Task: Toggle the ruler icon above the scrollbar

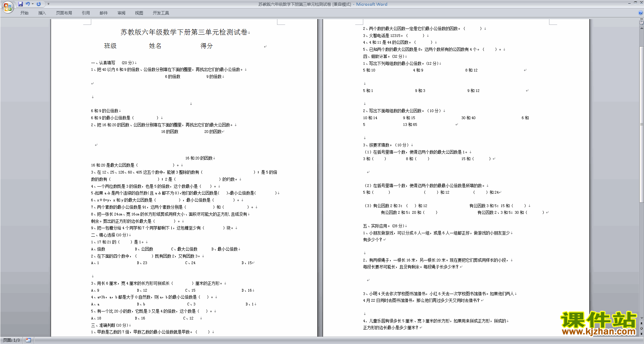Action: 642,23
